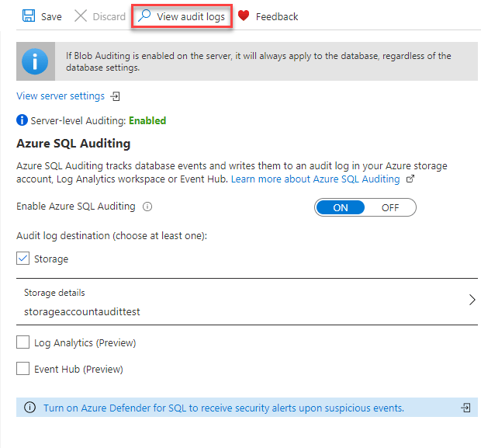
Task: Click the Discard X icon
Action: (81, 16)
